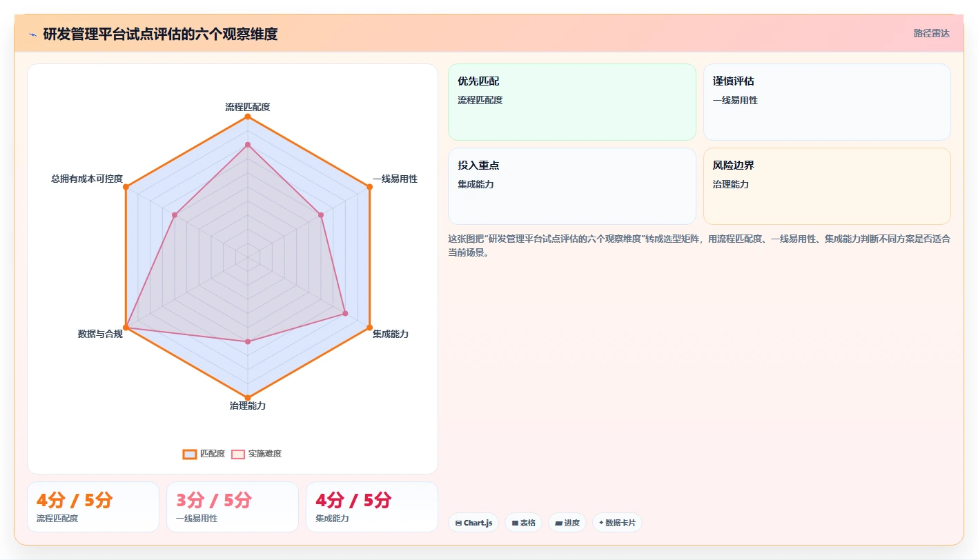Click the 治理能力 radar axis label
978x560 pixels.
[x=248, y=406]
